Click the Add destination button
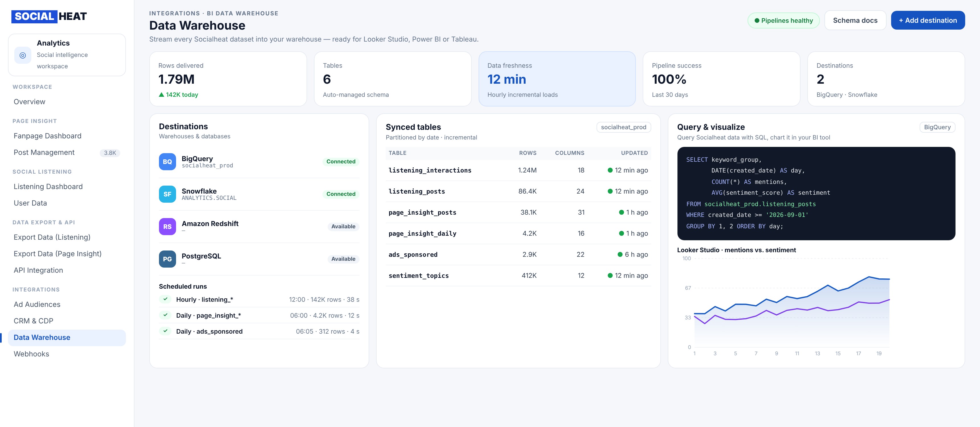Screen dimensions: 980x427 point(928,20)
